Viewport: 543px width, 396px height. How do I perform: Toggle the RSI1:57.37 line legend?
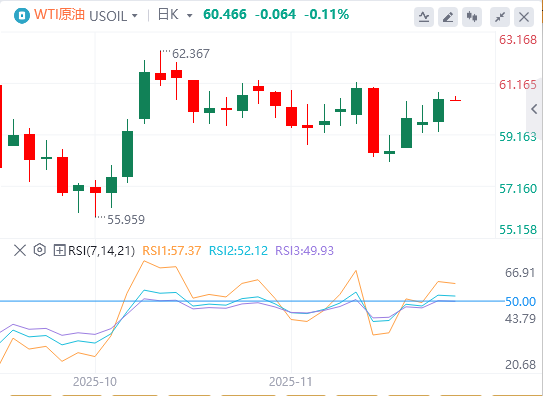point(172,251)
